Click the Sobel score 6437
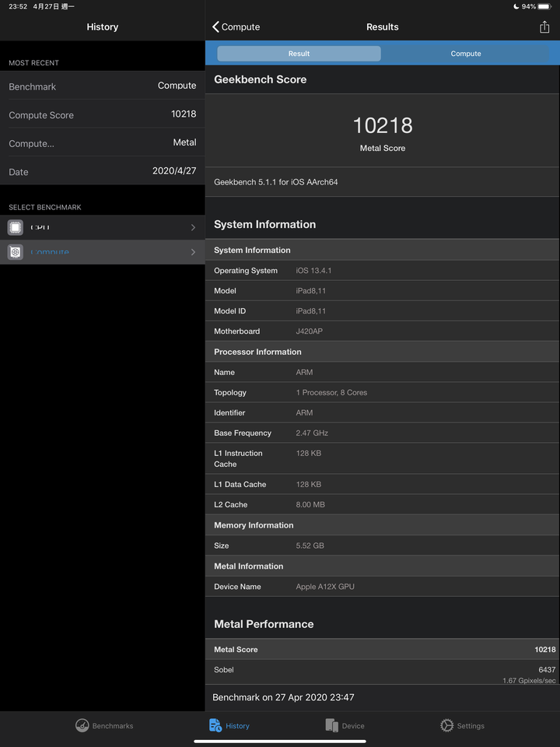 coord(547,670)
